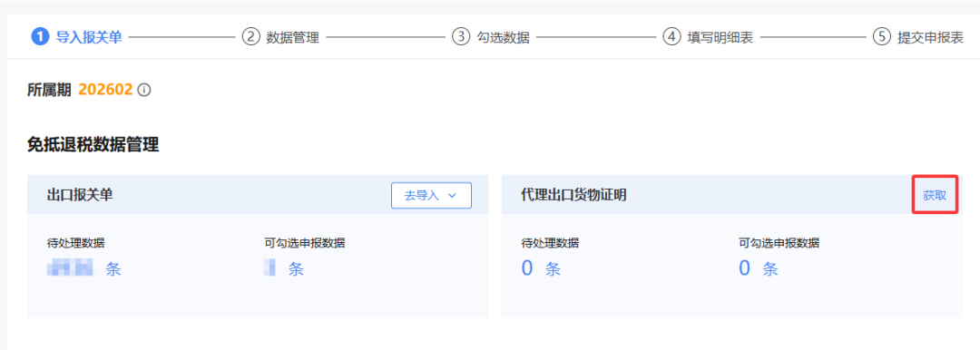Click the info icon beside 所属期 202602
980x350 pixels.
tap(144, 91)
